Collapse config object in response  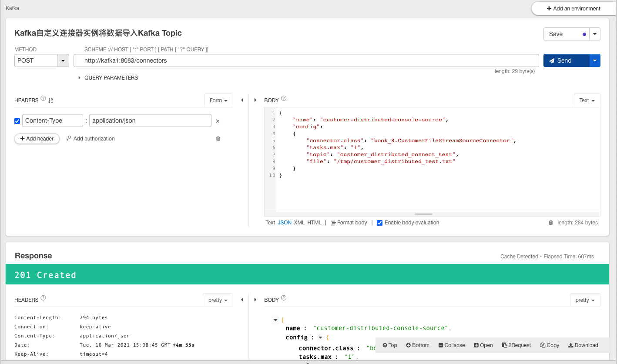[x=321, y=337]
